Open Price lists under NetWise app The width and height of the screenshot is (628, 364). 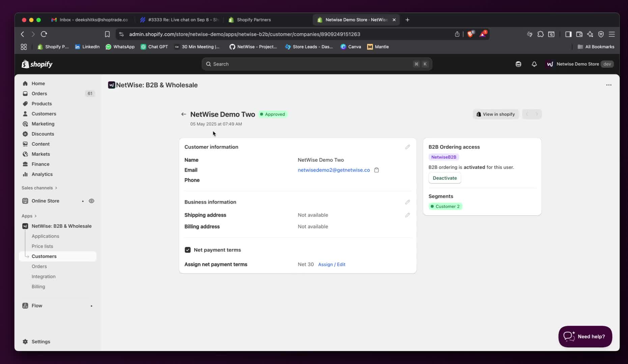(x=42, y=246)
